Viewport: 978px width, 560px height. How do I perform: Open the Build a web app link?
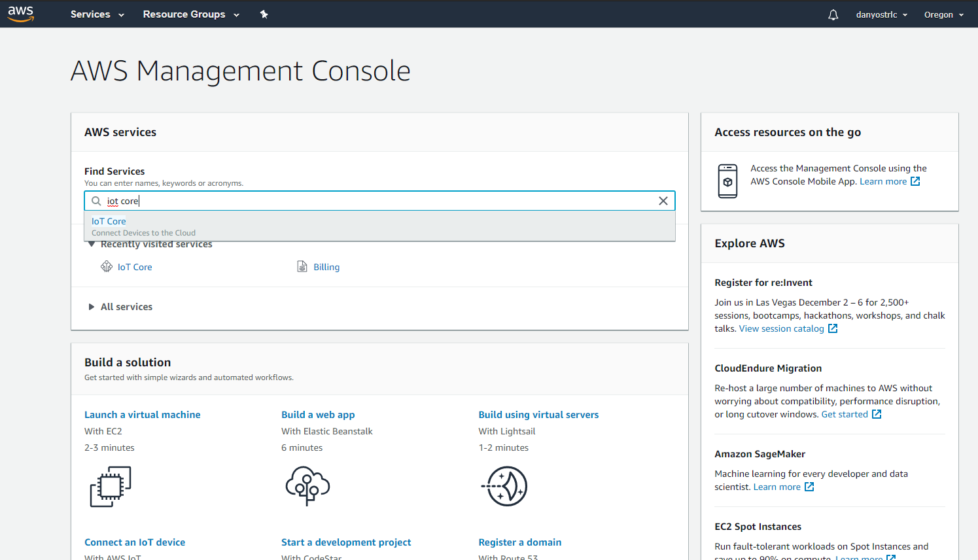point(318,415)
